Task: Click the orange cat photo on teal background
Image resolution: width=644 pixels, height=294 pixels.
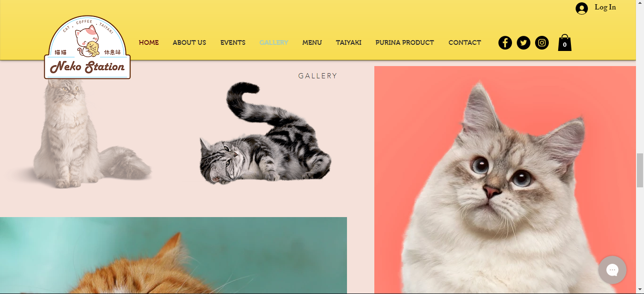Action: tap(173, 255)
